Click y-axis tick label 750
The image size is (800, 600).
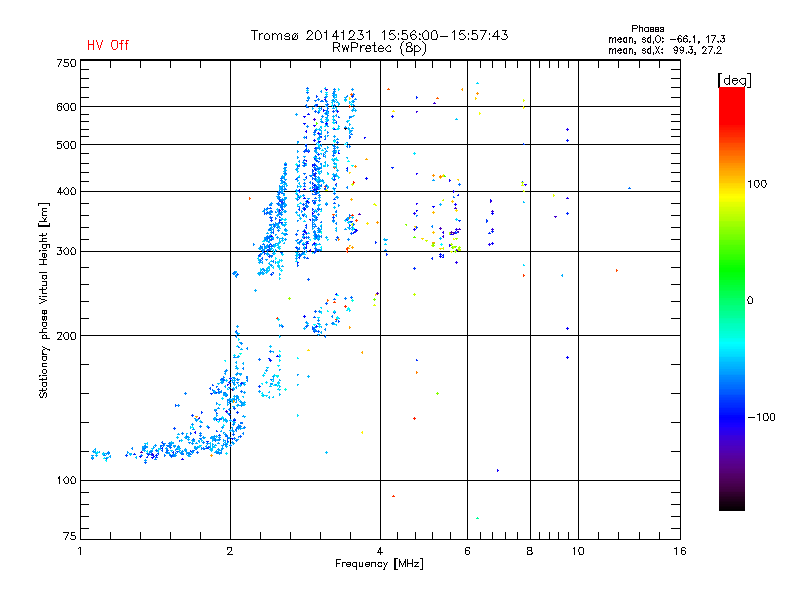(x=66, y=63)
